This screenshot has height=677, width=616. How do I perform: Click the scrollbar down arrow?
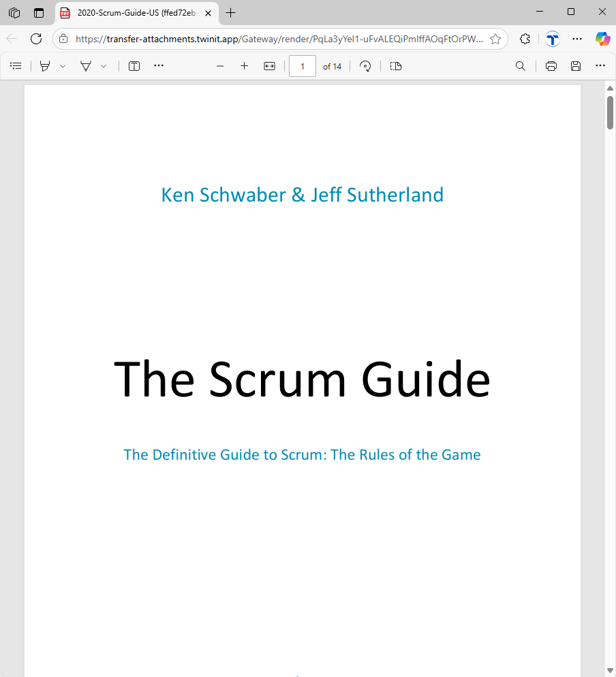[x=610, y=670]
